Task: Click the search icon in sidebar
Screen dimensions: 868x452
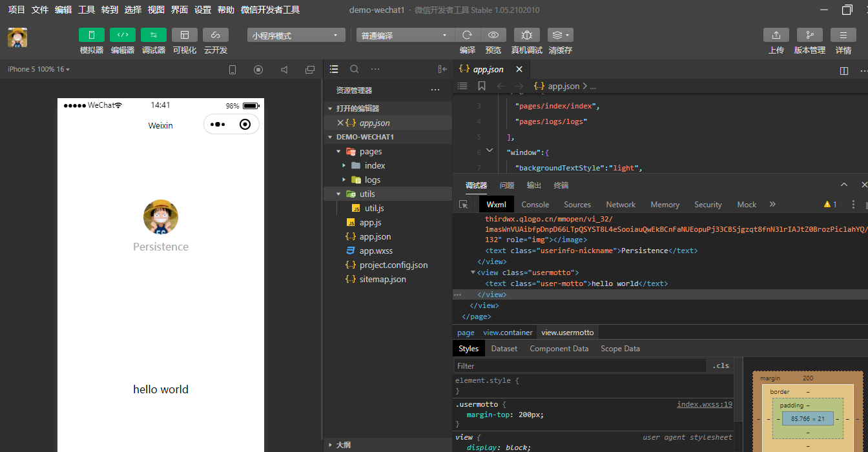Action: click(355, 69)
